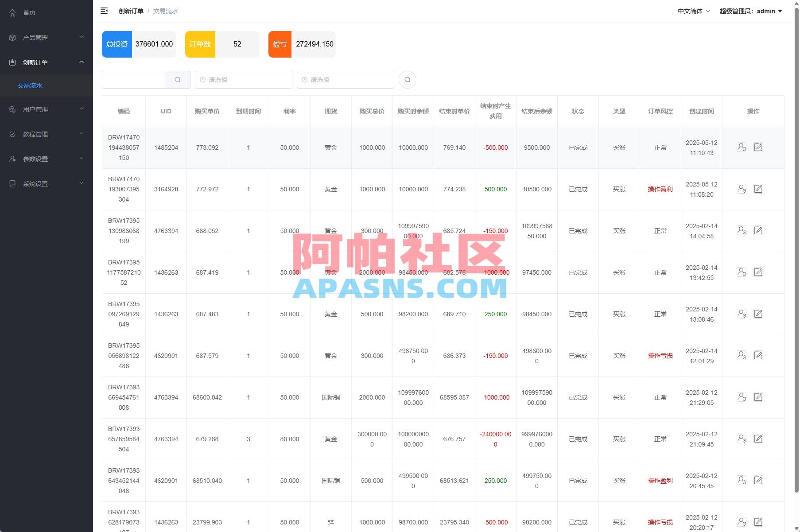Viewport: 800px width, 532px height.
Task: Expand the 系统设置 sidebar section
Action: click(x=46, y=183)
